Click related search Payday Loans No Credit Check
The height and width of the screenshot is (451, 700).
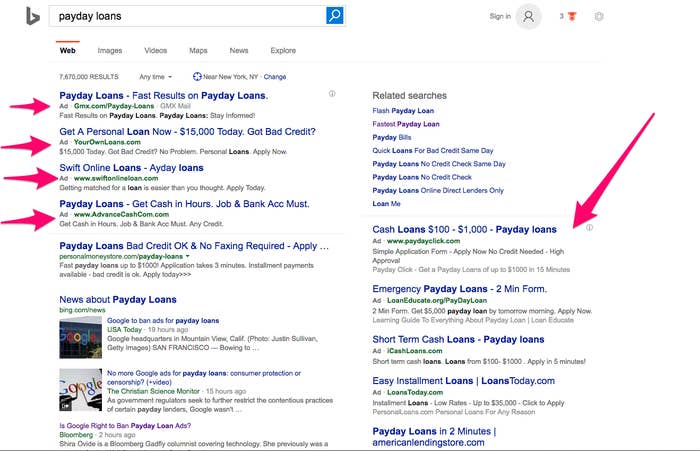(422, 177)
